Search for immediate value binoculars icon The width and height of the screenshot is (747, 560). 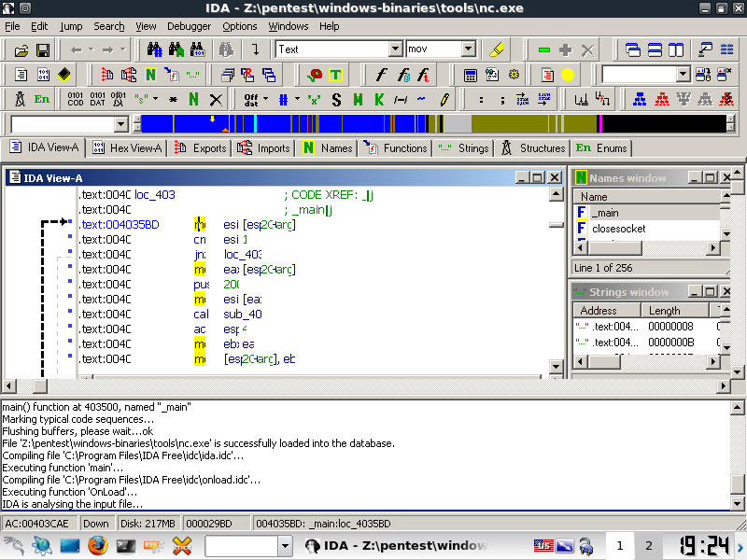tap(154, 49)
